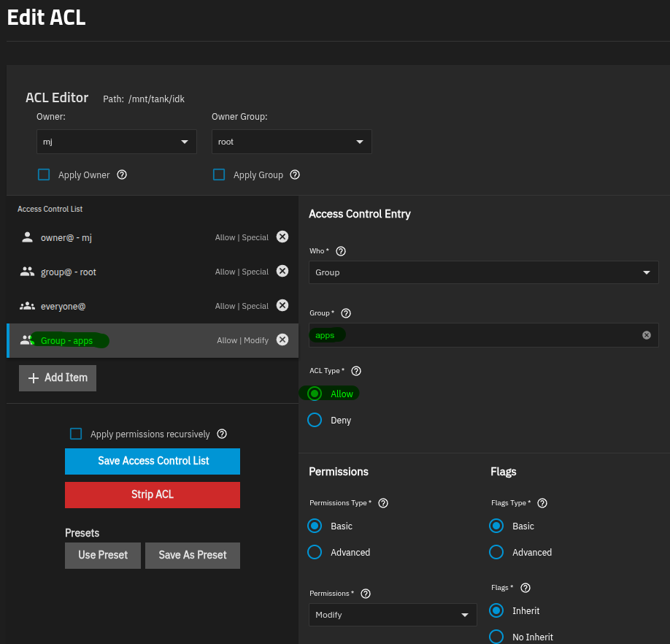670x644 pixels.
Task: Enable the Apply Owner checkbox
Action: [x=44, y=175]
